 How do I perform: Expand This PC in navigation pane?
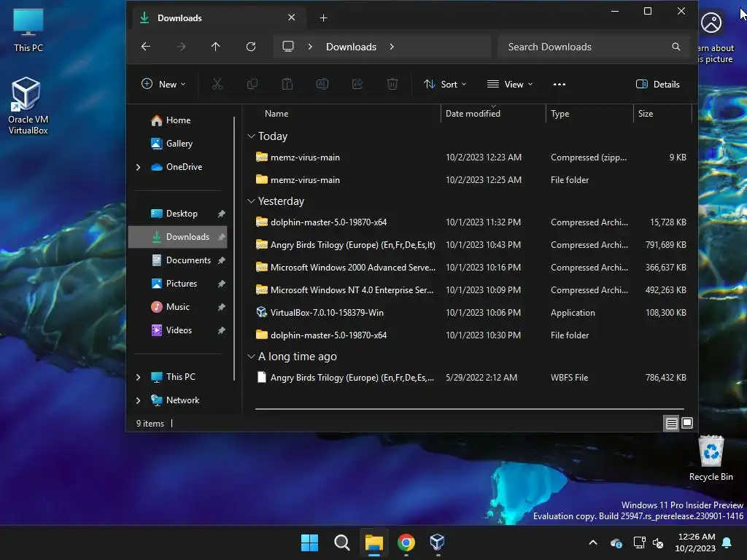[138, 377]
